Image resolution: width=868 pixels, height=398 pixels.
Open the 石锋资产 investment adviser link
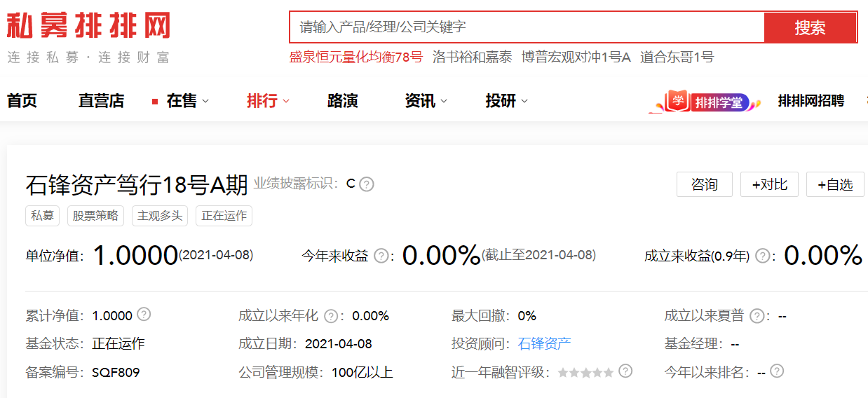point(545,343)
